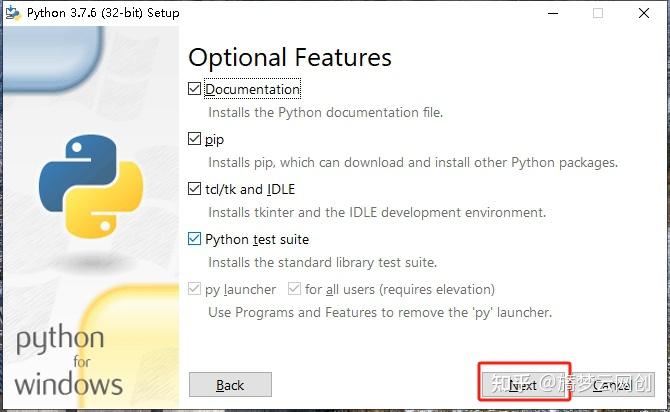Click the 'Installs pip, which can download' description
This screenshot has width=670, height=412.
(413, 163)
